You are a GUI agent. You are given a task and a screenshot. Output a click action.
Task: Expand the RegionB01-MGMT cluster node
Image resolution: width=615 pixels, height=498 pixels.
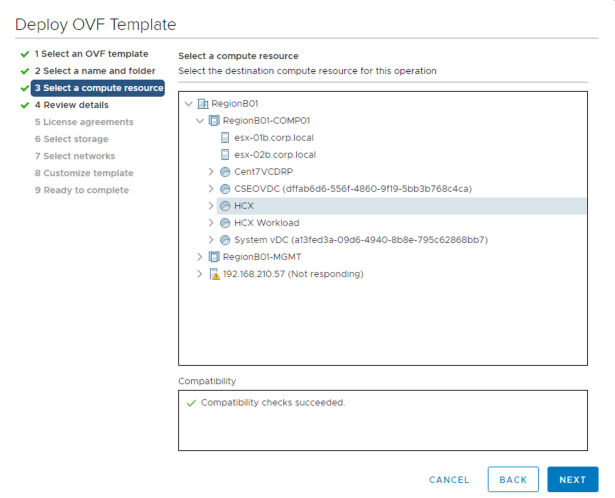click(x=200, y=257)
